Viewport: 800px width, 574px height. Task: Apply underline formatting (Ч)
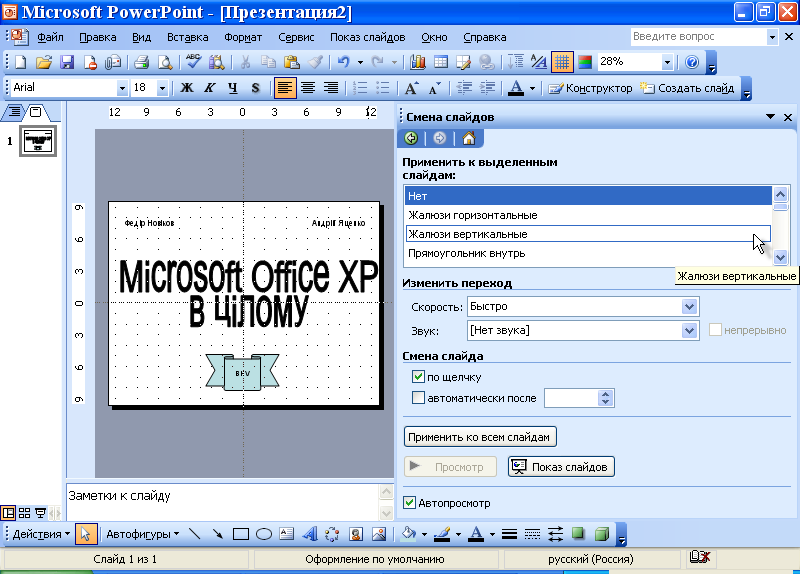click(233, 88)
